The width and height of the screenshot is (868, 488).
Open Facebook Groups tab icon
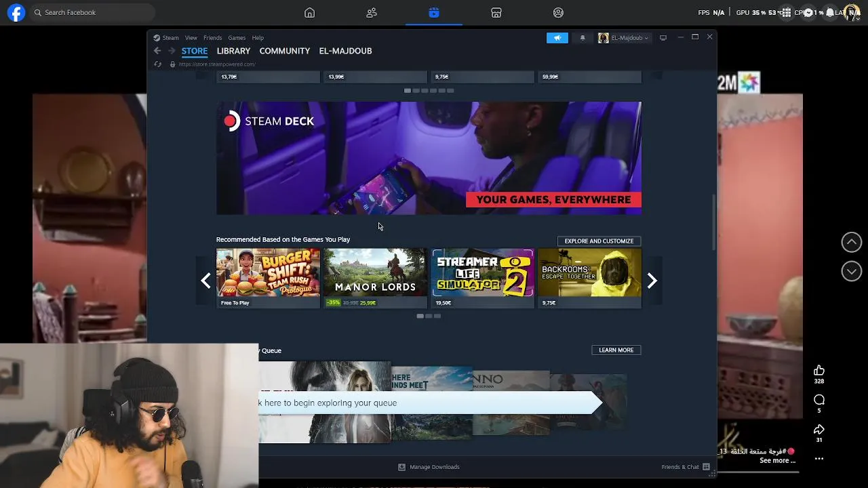point(558,12)
